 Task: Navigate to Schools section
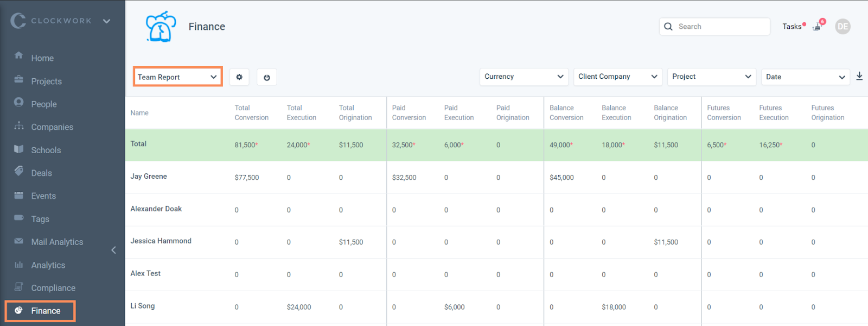point(46,151)
